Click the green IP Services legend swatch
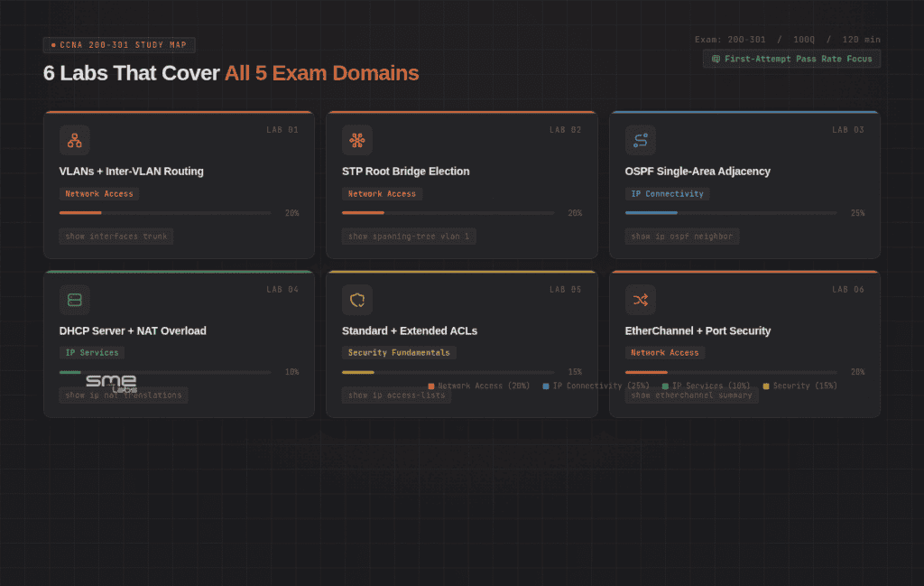Screen dimensions: 924x586 coord(665,386)
